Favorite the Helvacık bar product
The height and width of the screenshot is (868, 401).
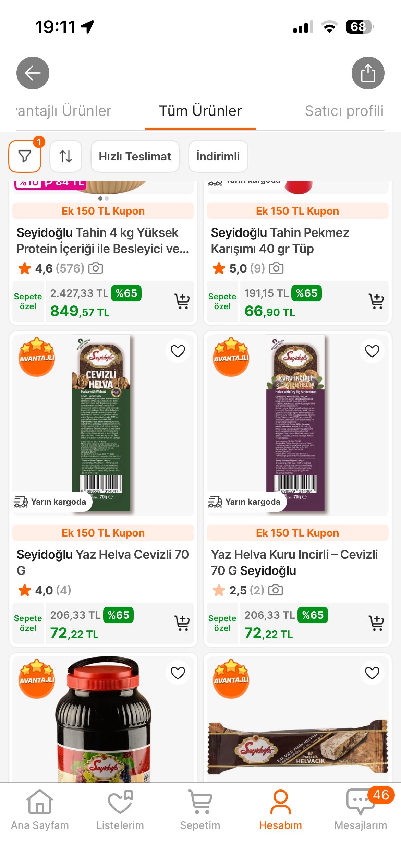(x=372, y=673)
